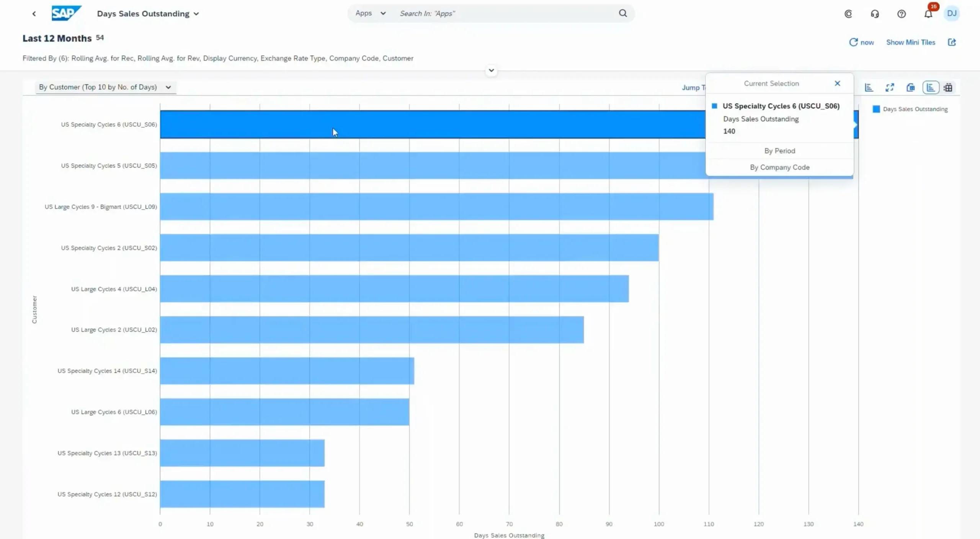Screen dimensions: 980x539
Task: Open the DJ user profile avatar
Action: 952,14
